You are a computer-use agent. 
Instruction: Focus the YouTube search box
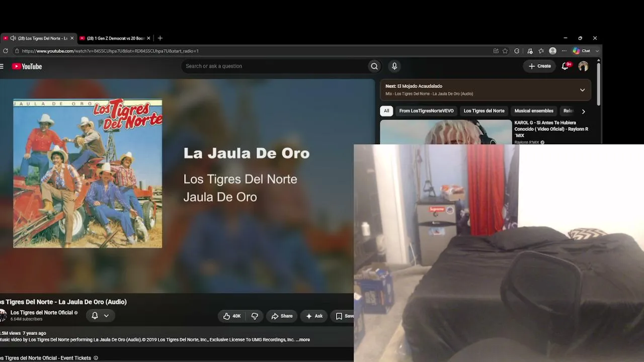pos(274,66)
